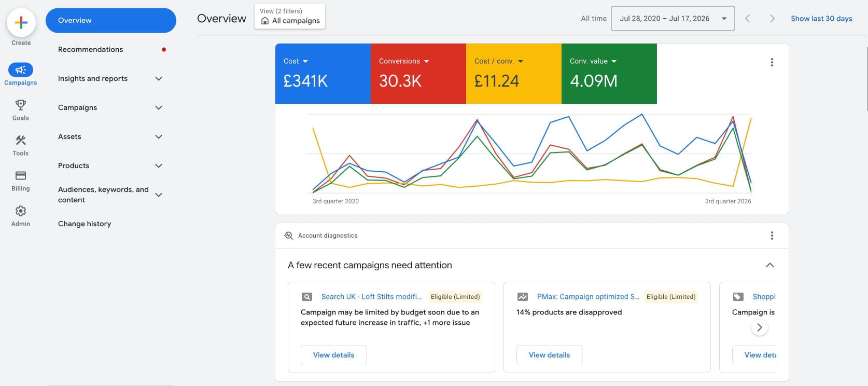Click the Search campaign type icon
The width and height of the screenshot is (868, 386).
tap(307, 297)
